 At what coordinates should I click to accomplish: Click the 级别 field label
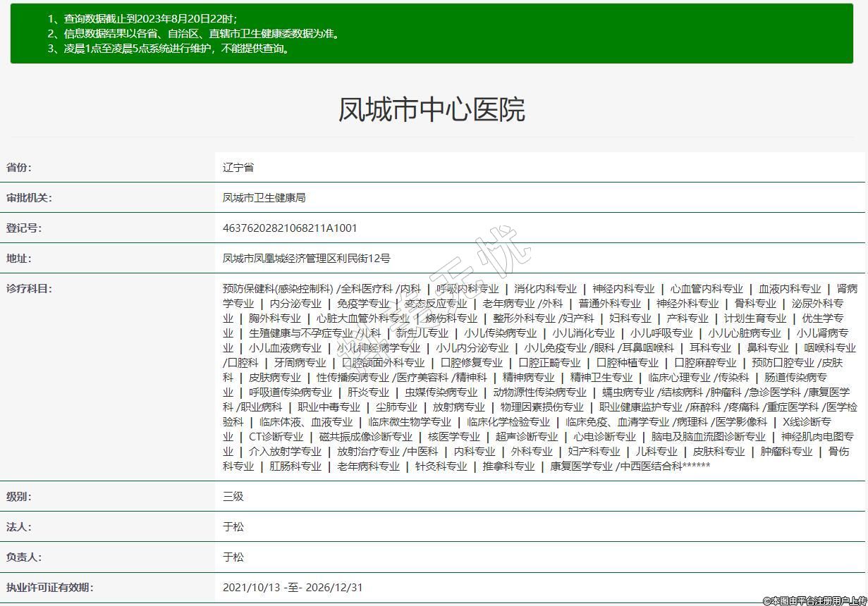19,497
